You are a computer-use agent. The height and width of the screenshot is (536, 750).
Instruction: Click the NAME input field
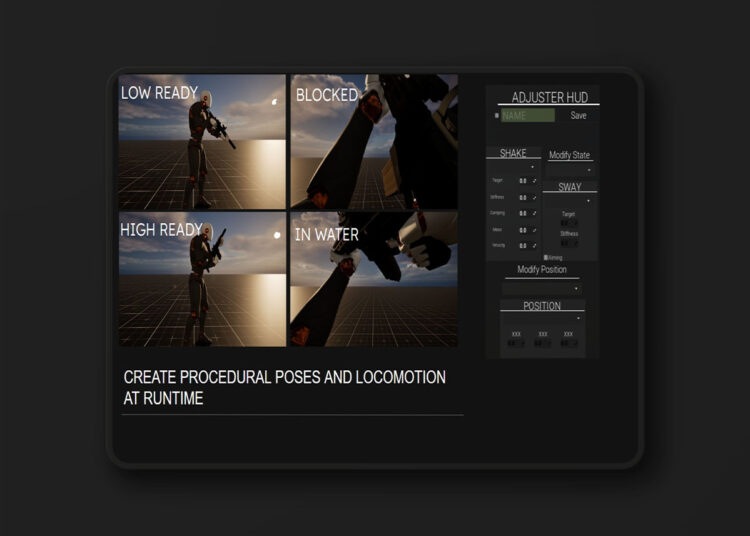point(527,116)
